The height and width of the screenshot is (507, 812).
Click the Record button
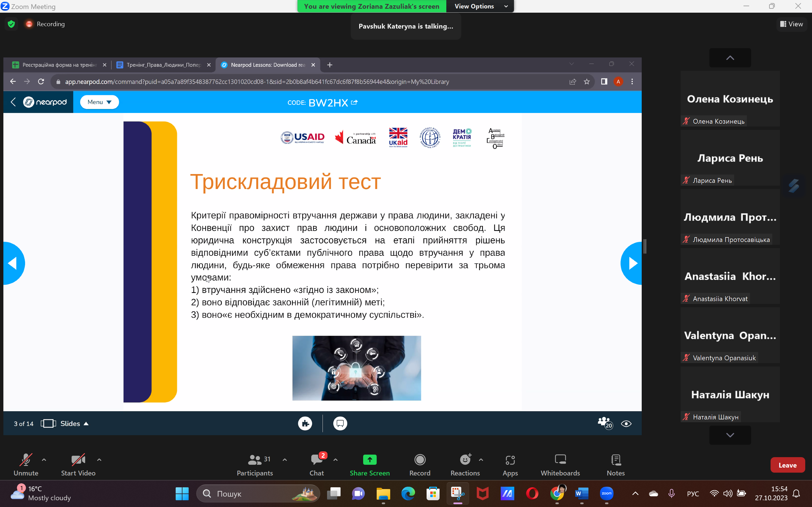tap(420, 460)
